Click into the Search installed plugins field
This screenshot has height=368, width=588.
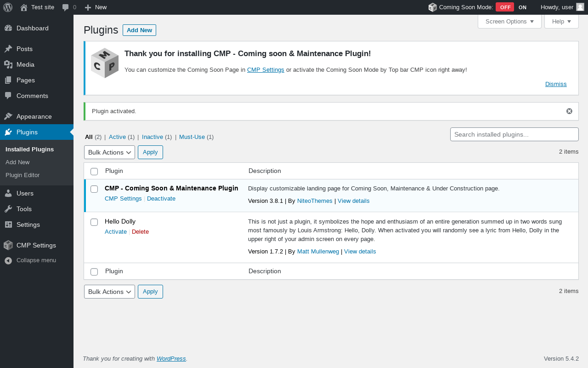(514, 134)
